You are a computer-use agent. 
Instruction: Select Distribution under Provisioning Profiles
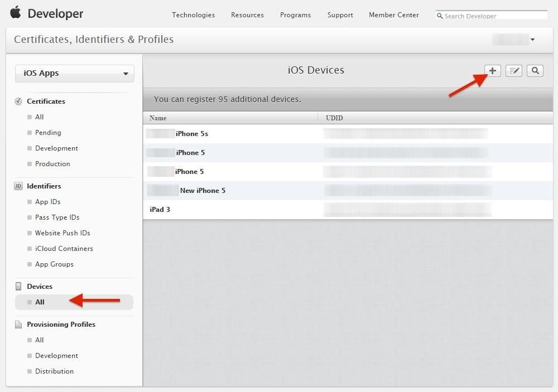pyautogui.click(x=54, y=371)
